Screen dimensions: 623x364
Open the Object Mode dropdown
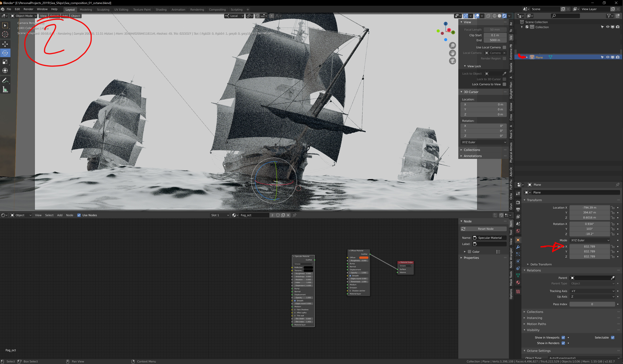pos(23,16)
